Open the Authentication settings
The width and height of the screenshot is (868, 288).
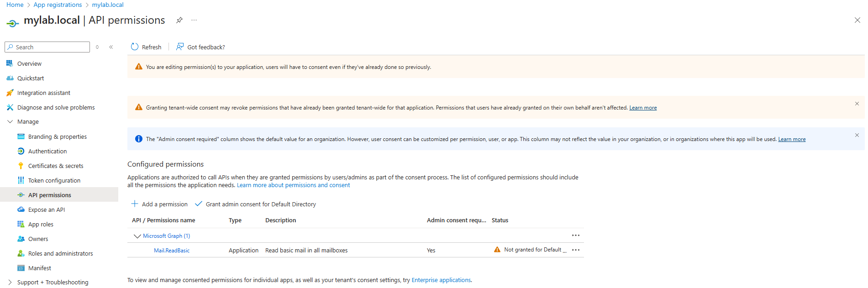click(46, 151)
